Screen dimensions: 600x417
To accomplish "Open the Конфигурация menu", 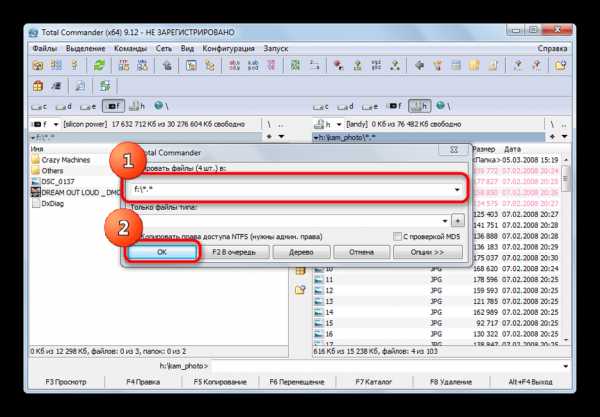I will tap(228, 49).
